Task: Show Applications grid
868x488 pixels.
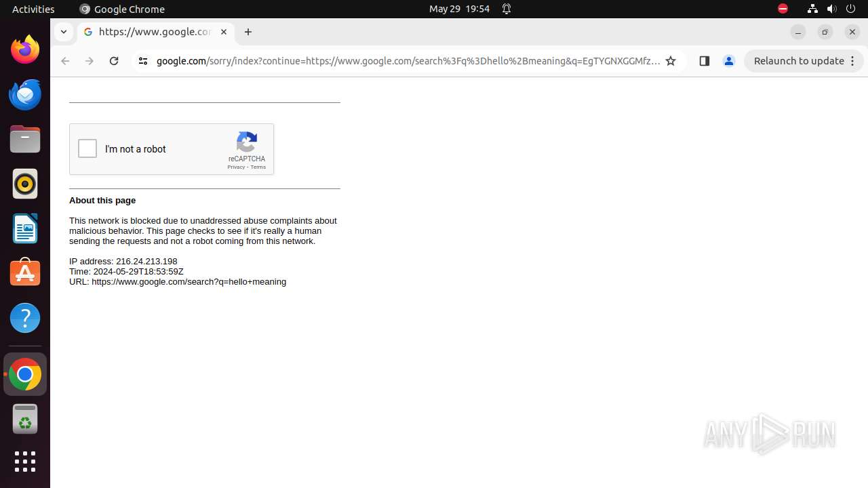Action: coord(25,462)
